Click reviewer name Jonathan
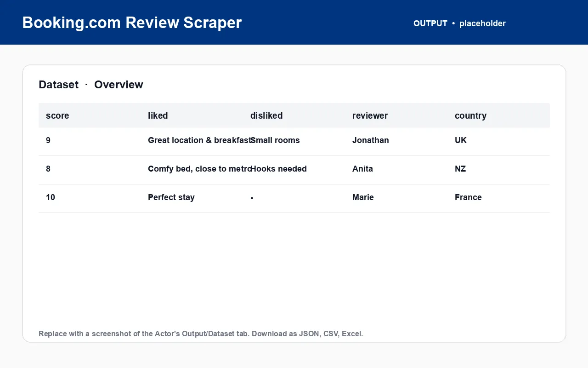The width and height of the screenshot is (588, 368). [371, 140]
